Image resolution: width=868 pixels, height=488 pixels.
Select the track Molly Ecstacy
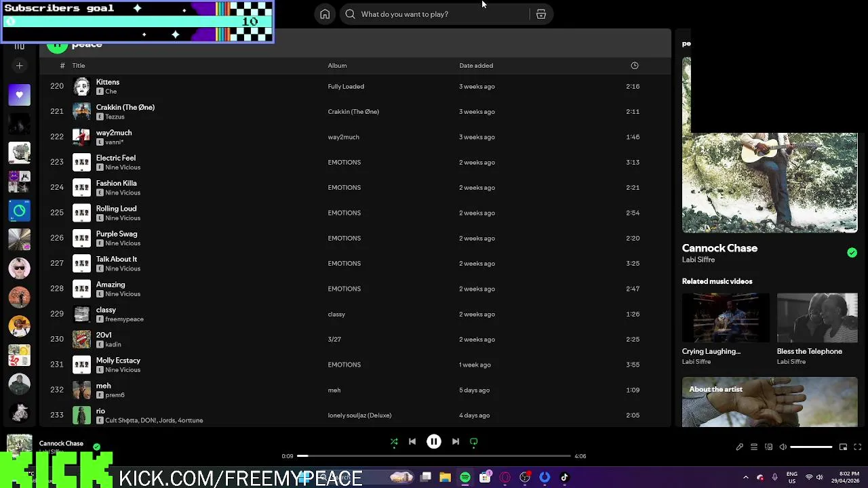pyautogui.click(x=118, y=361)
